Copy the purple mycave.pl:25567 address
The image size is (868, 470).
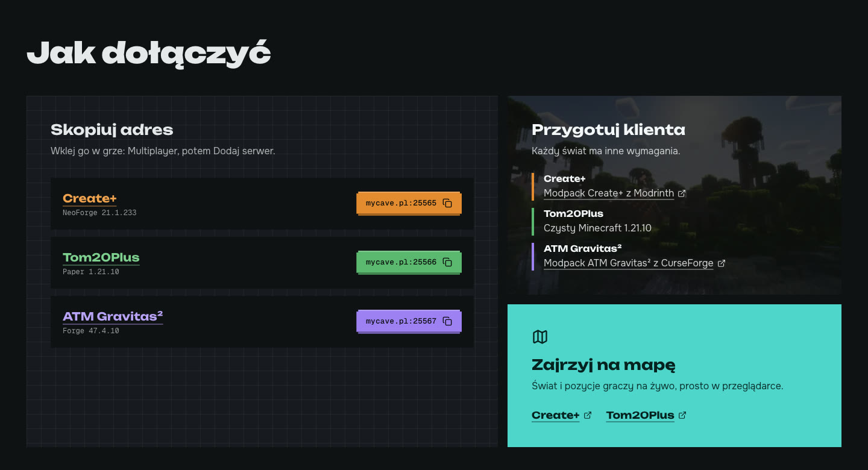point(409,321)
